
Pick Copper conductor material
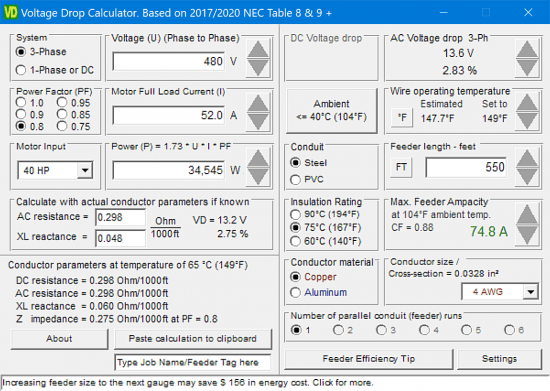click(x=313, y=277)
